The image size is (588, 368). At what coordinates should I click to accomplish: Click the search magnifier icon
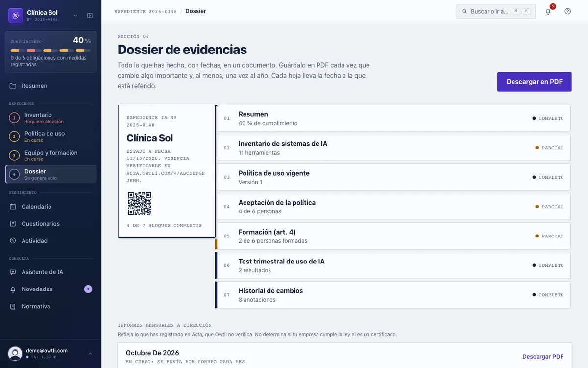pyautogui.click(x=465, y=11)
